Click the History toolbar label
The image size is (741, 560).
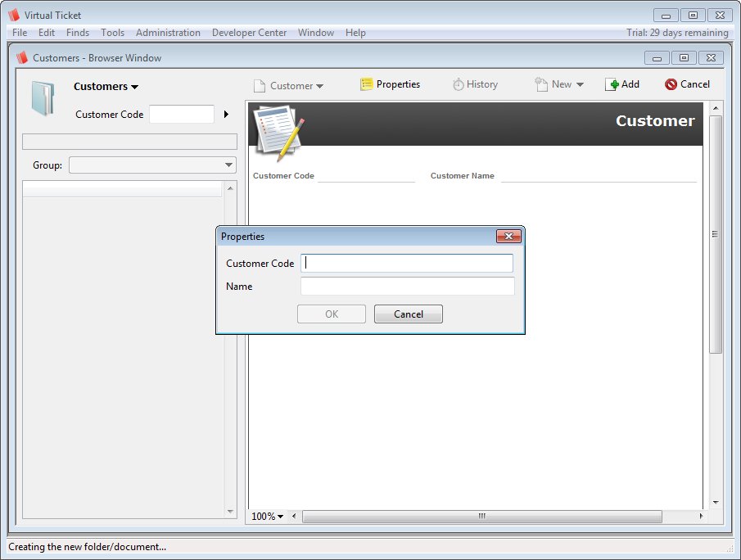coord(482,84)
